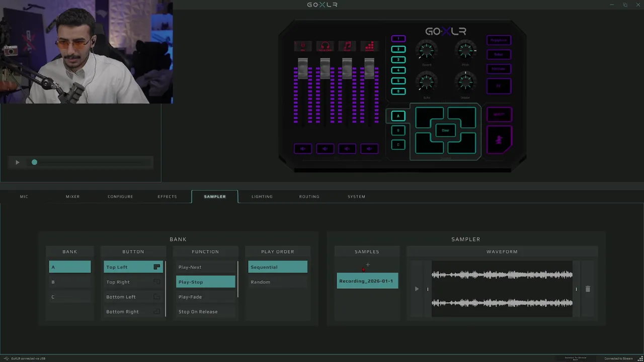Click inside the sample waveform display
The width and height of the screenshot is (644, 362).
point(502,289)
